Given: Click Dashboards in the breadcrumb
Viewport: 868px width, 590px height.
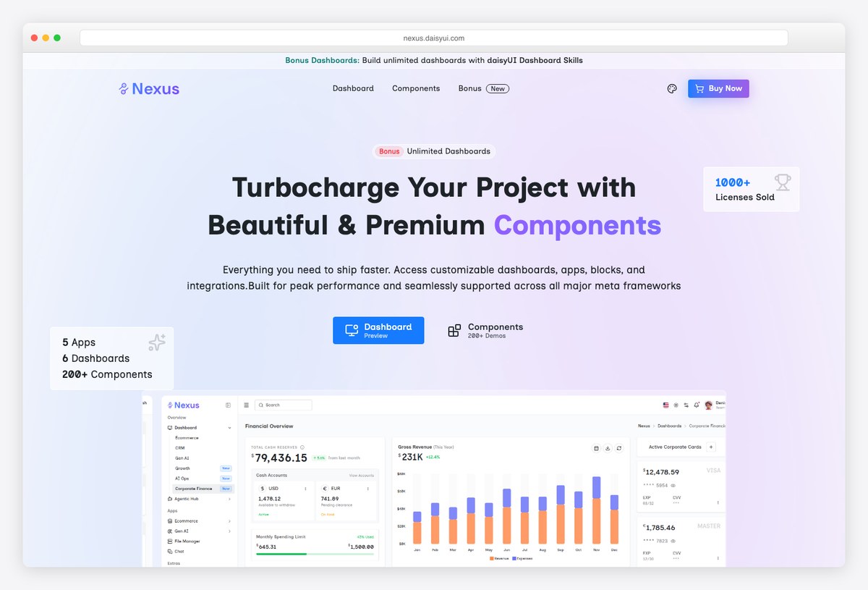Looking at the screenshot, I should coord(670,426).
